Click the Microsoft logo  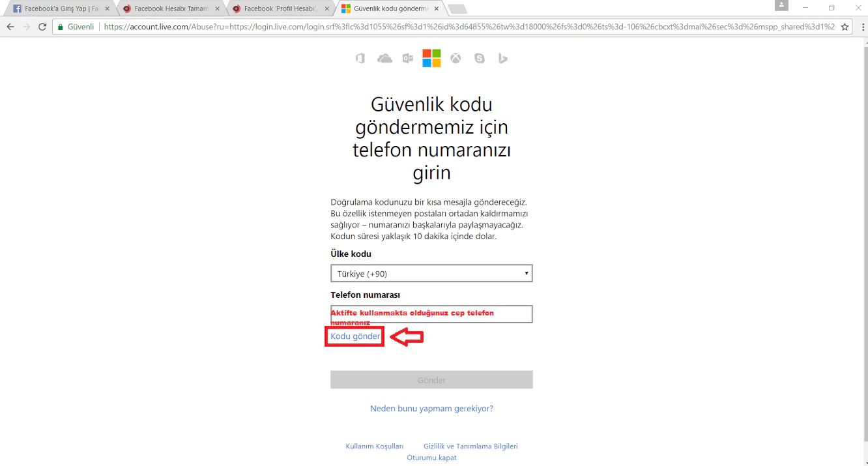pyautogui.click(x=431, y=58)
